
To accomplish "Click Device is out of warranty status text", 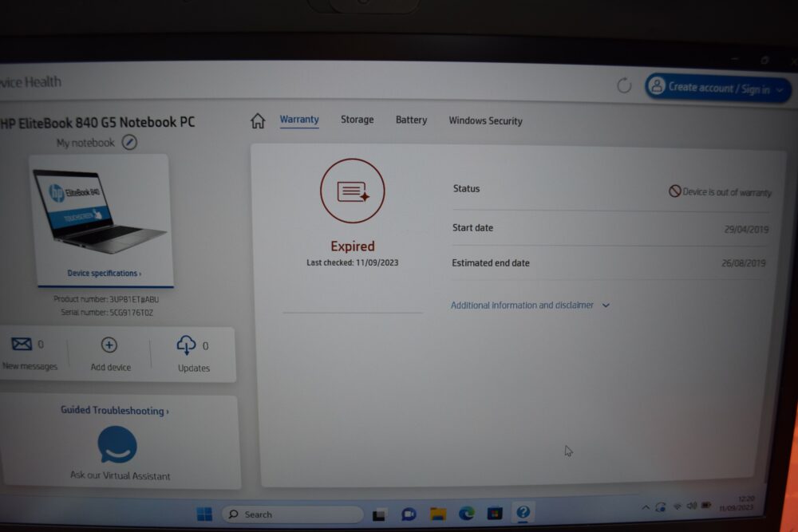I will point(727,192).
